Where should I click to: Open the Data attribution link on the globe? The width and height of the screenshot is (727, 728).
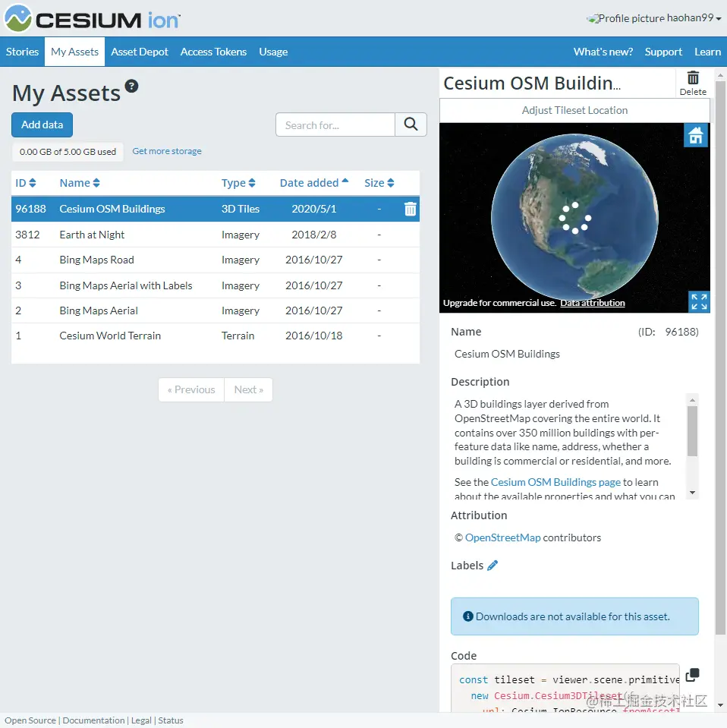pyautogui.click(x=593, y=303)
